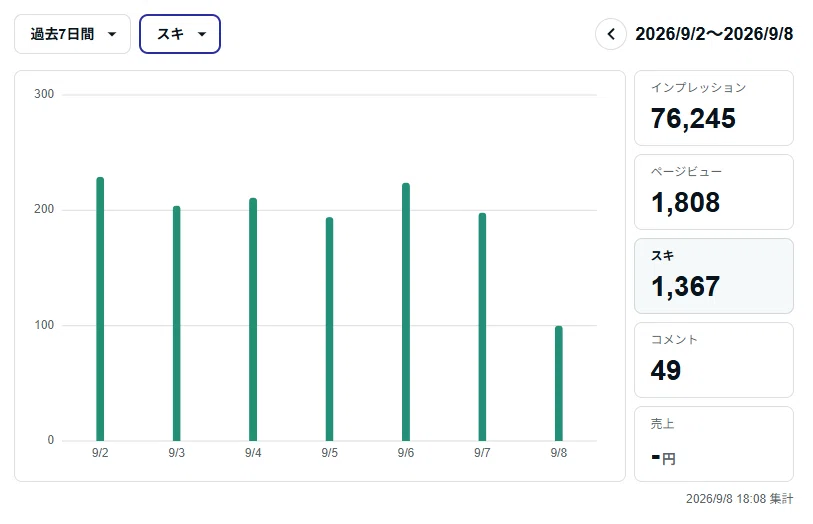The image size is (813, 524).
Task: Select the コメント 49 stat card
Action: pyautogui.click(x=713, y=360)
